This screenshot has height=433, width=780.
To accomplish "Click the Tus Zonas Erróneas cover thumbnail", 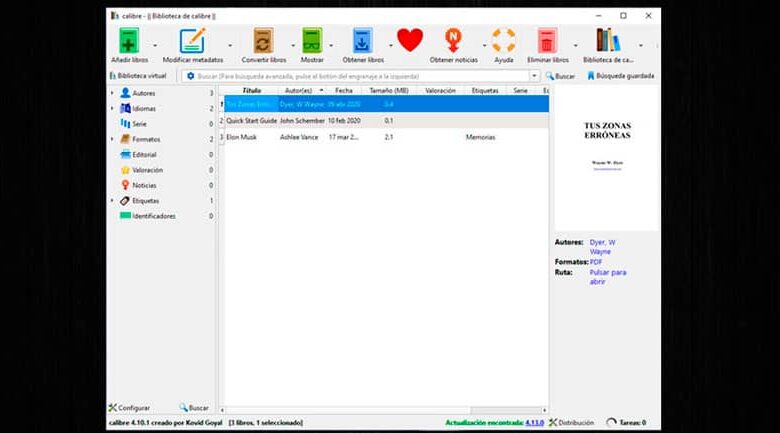I will tap(607, 158).
